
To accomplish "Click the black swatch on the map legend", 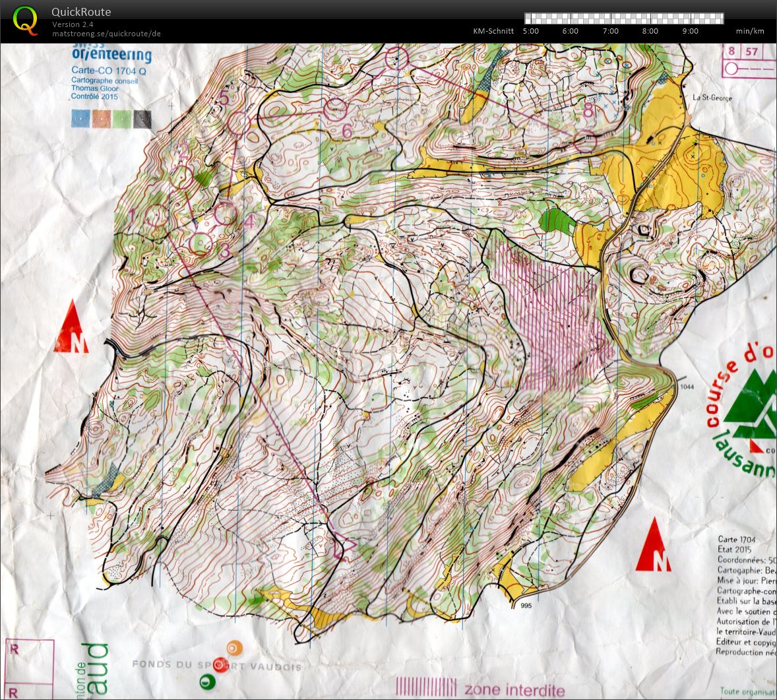I will click(142, 119).
